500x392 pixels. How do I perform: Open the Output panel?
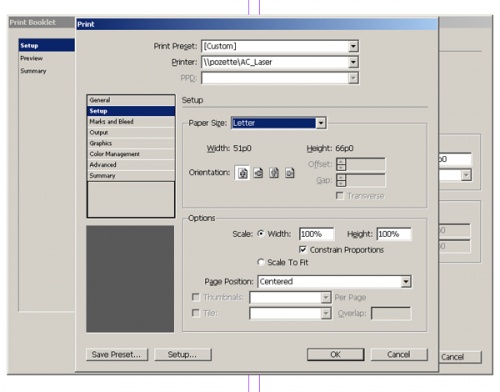(x=131, y=132)
